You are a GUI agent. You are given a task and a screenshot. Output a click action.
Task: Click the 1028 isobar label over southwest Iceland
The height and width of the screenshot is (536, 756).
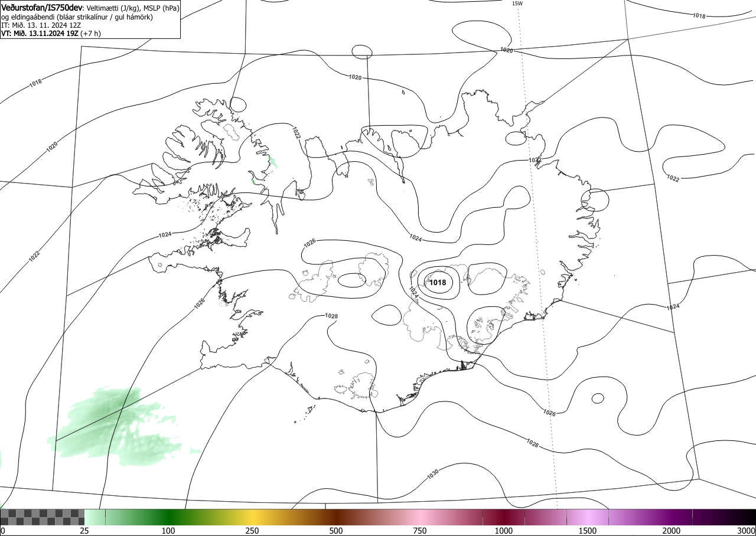[x=331, y=316]
